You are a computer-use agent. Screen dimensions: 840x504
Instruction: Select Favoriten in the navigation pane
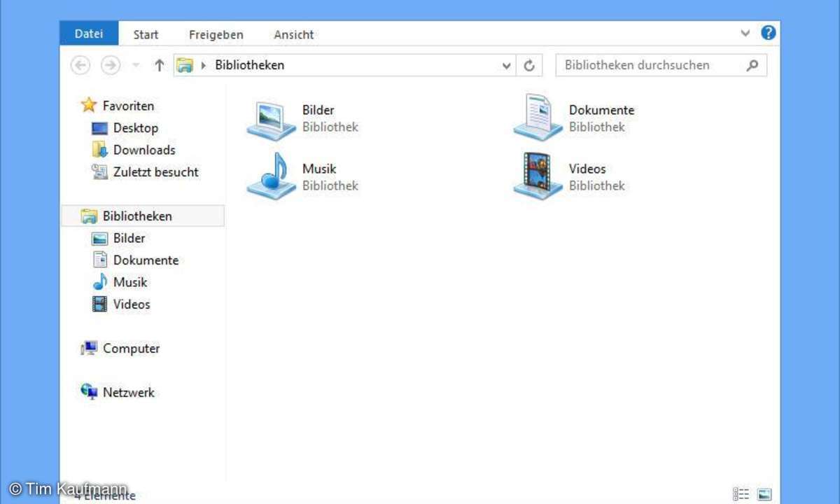128,106
